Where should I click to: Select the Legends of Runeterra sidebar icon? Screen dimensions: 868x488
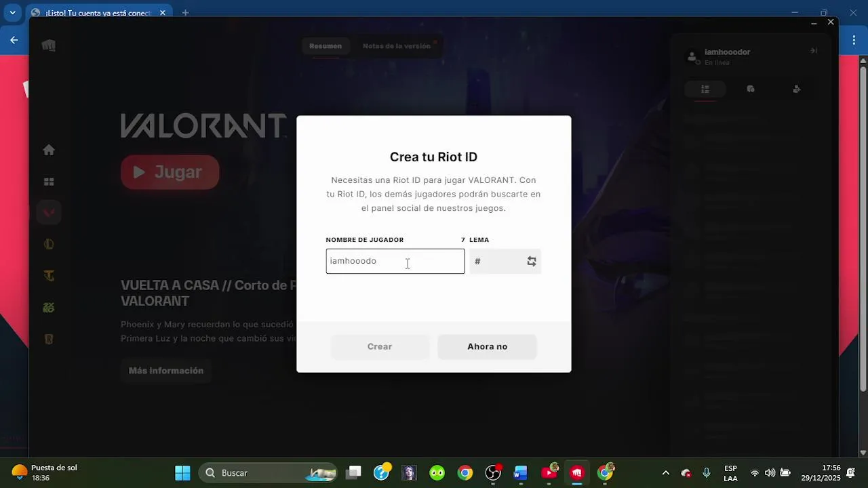coord(49,339)
